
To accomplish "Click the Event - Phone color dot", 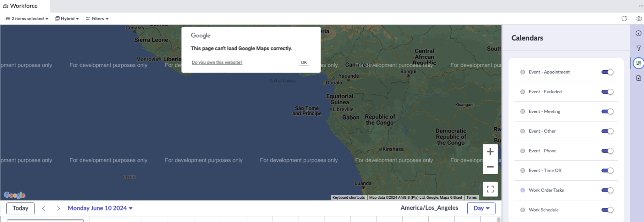I will pos(522,151).
